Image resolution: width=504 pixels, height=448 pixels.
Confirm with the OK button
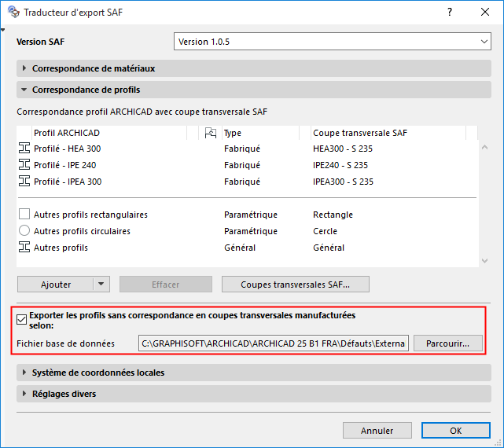click(x=456, y=431)
